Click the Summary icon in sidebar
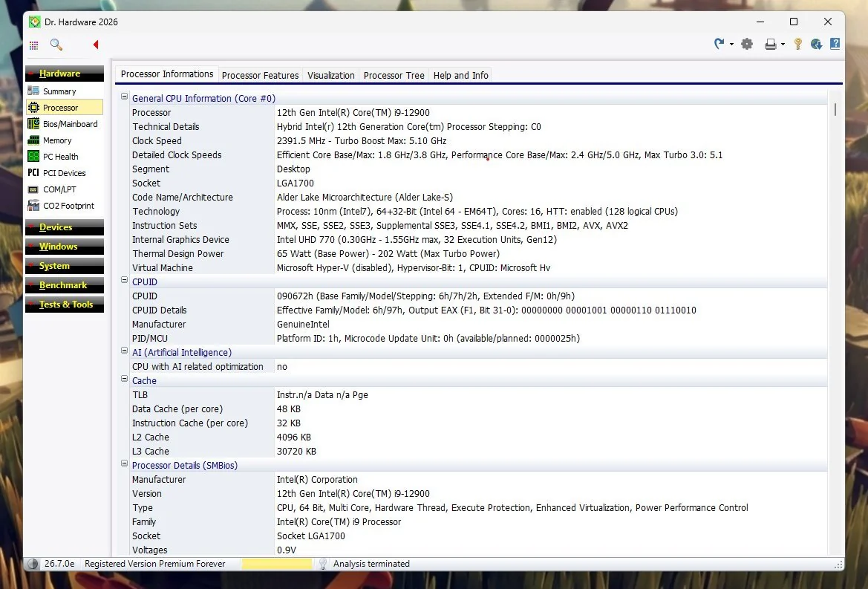Viewport: 868px width, 589px height. tap(33, 91)
